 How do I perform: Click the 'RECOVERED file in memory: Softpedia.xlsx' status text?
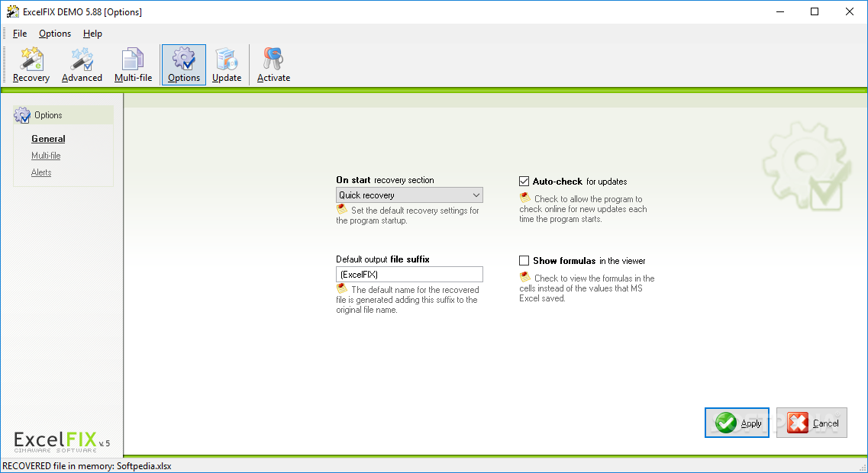pyautogui.click(x=87, y=466)
